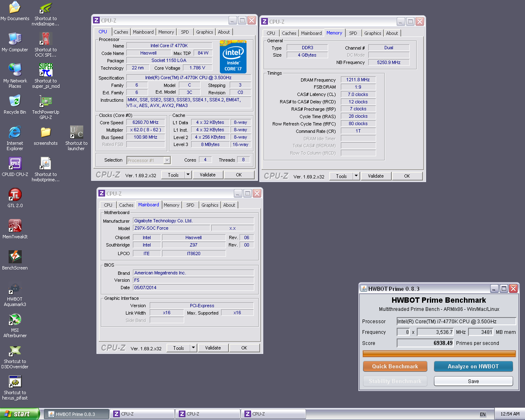Click Validate in Mainboard tab window
This screenshot has height=420, width=525.
coord(213,348)
